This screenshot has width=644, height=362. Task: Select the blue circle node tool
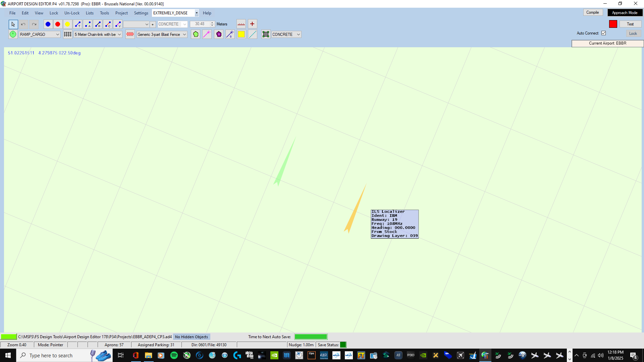coord(48,24)
